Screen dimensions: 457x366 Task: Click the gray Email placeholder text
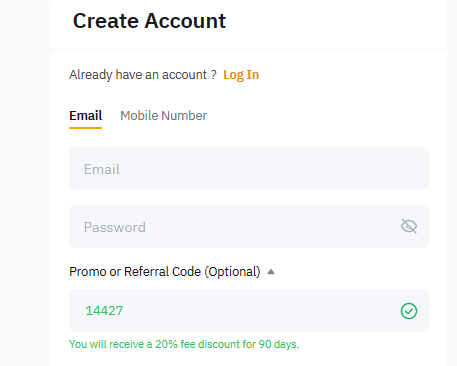tap(102, 169)
